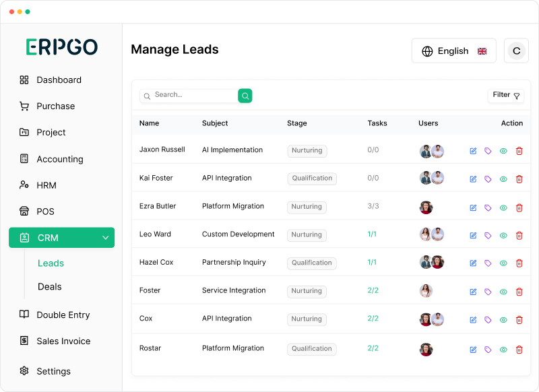The image size is (539, 392).
Task: Edit the Leo Ward lead
Action: (x=473, y=235)
